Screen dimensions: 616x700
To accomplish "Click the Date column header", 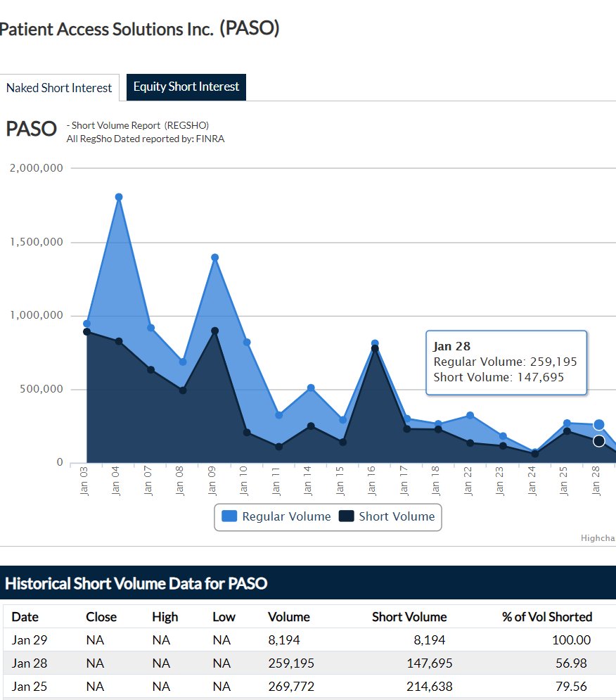I will pos(25,617).
